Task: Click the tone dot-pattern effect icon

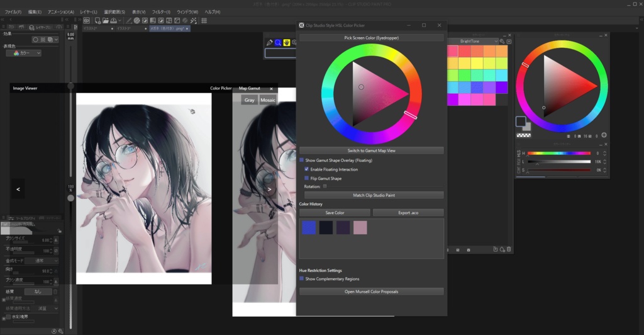Action: [x=43, y=40]
